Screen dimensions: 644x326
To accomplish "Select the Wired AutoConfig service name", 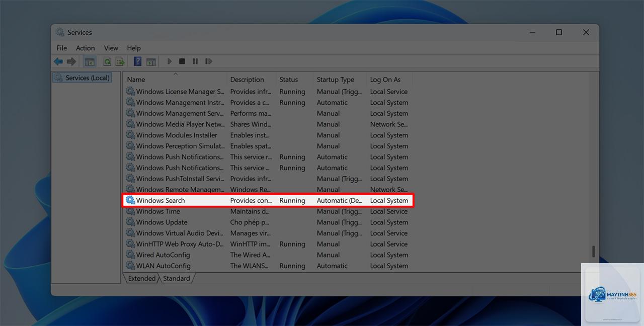I will [x=163, y=255].
